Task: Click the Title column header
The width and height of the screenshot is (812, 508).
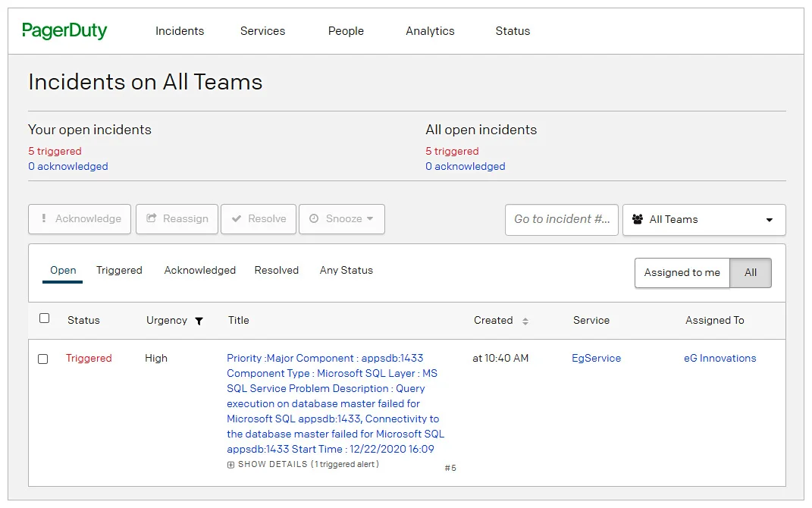Action: [x=239, y=321]
